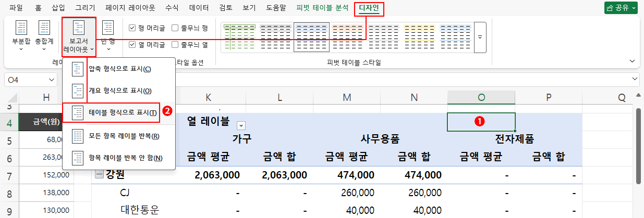The height and width of the screenshot is (218, 644).
Task: Click the 대한통운 row label
Action: click(x=139, y=210)
